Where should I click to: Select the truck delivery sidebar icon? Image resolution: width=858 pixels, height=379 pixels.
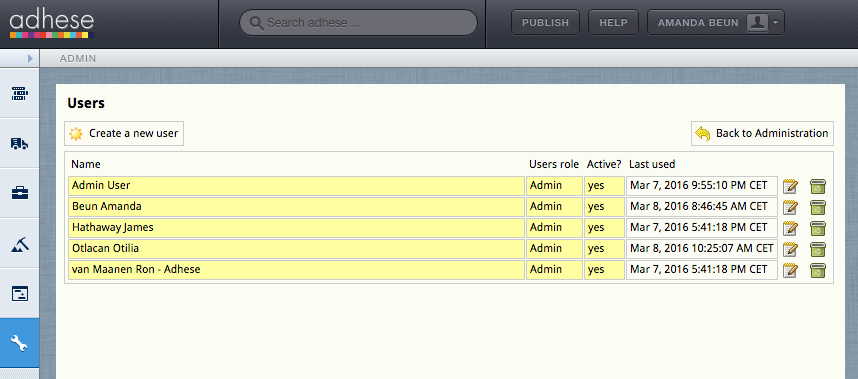pos(19,143)
